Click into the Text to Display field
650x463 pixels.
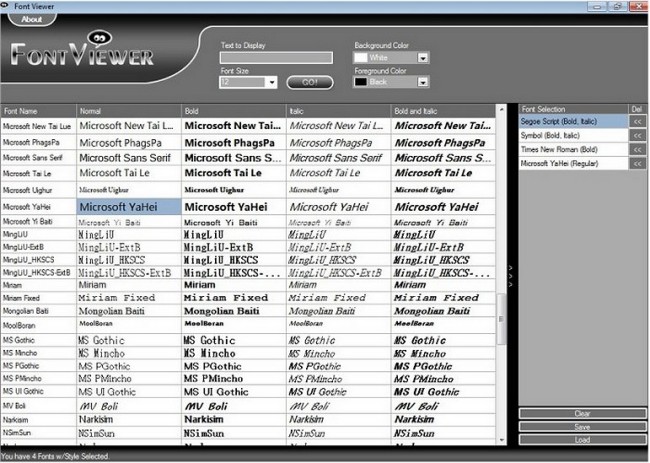coord(276,58)
